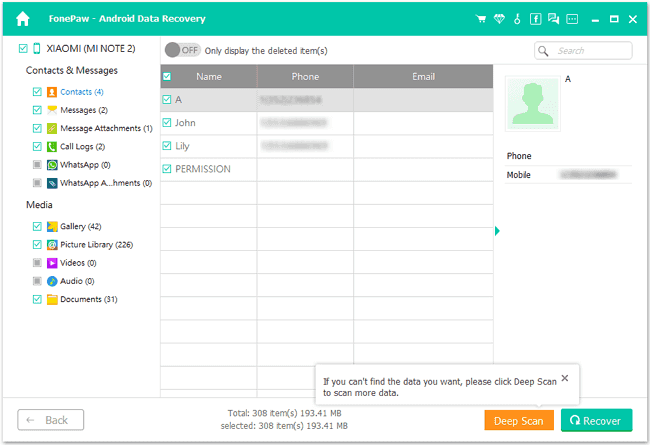
Task: Click the Gallery icon
Action: (x=52, y=226)
